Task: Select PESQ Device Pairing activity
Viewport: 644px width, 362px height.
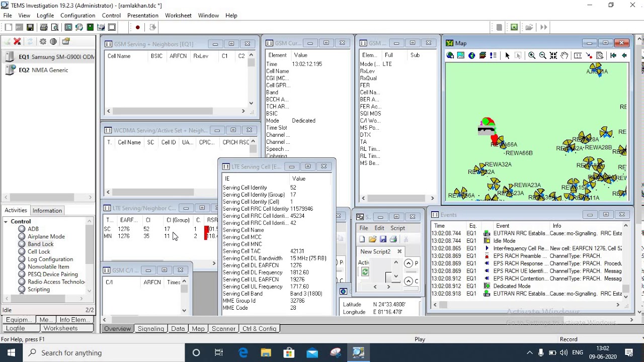Action: (x=53, y=274)
